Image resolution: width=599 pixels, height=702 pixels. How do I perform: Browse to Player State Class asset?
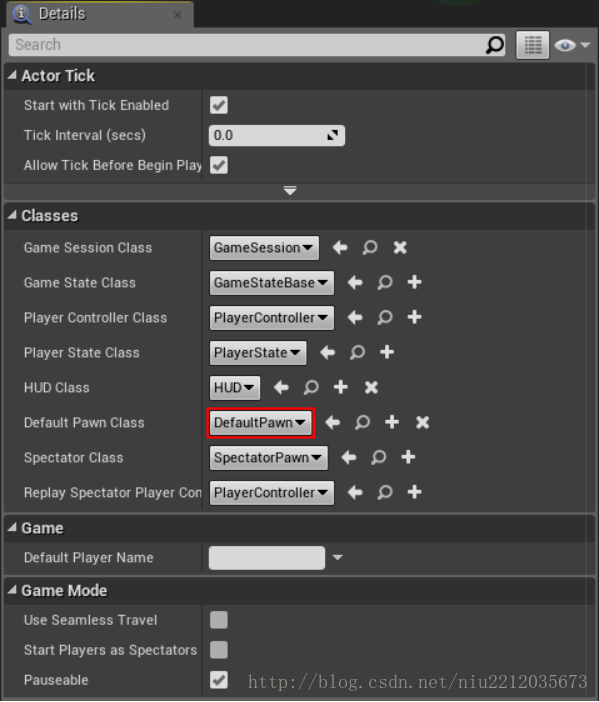click(x=357, y=352)
